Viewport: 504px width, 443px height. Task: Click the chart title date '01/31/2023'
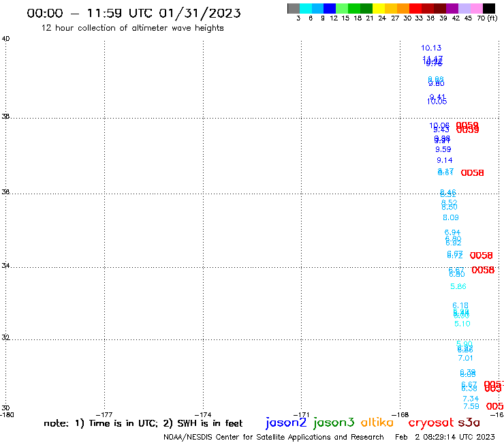(200, 13)
